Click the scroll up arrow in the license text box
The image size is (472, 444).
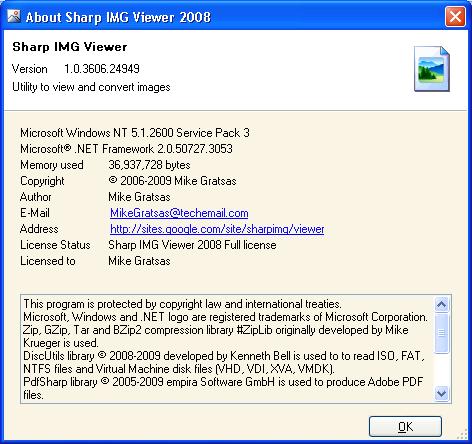coord(442,304)
